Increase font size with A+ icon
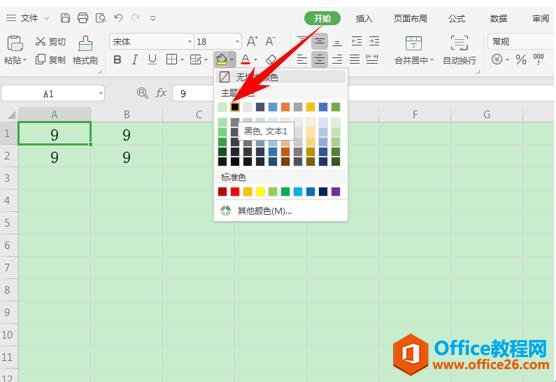This screenshot has width=556, height=382. coord(252,41)
